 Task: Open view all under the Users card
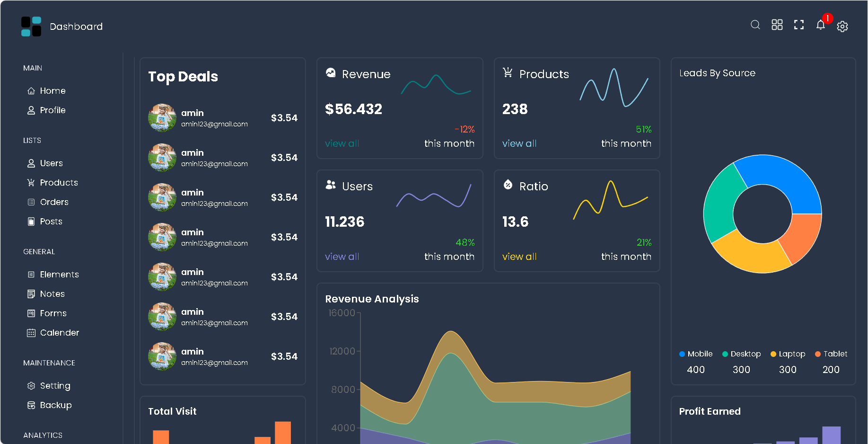(x=342, y=256)
